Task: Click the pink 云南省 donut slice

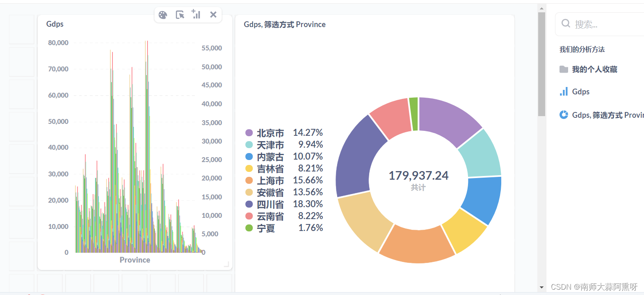Action: tap(392, 118)
